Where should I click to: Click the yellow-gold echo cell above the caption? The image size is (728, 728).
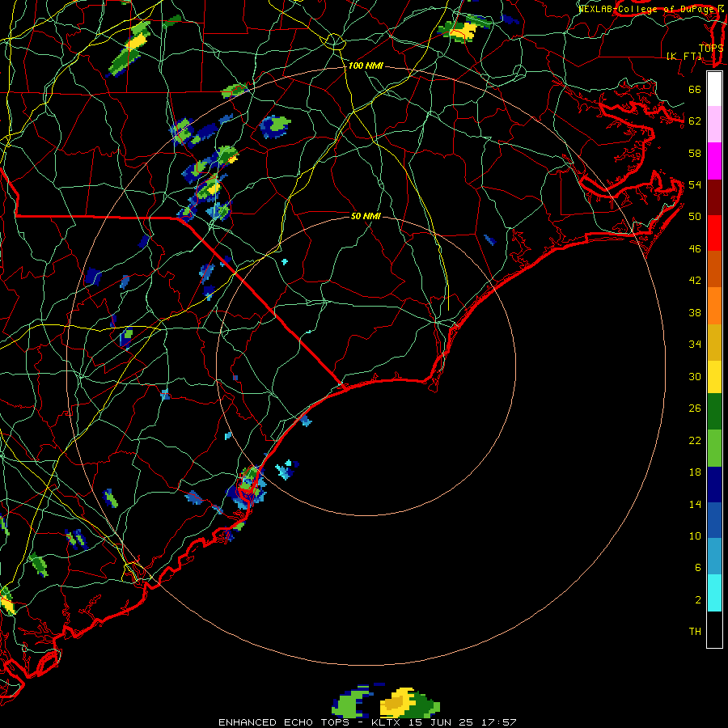click(x=397, y=702)
